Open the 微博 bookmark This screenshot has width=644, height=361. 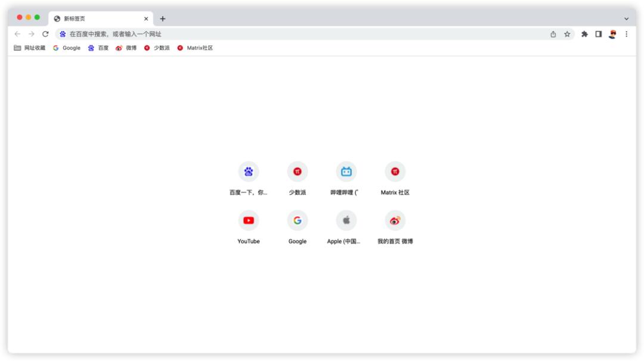click(x=126, y=48)
